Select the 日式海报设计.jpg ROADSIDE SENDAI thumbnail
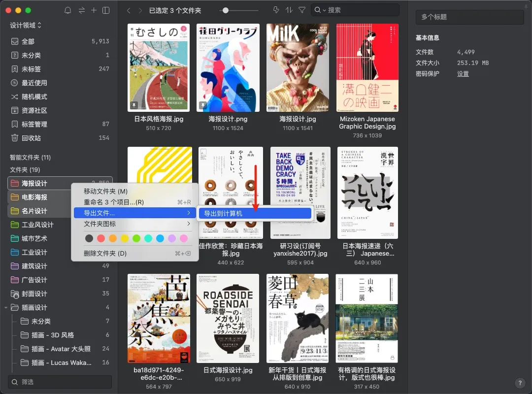The width and height of the screenshot is (532, 394). coord(228,318)
